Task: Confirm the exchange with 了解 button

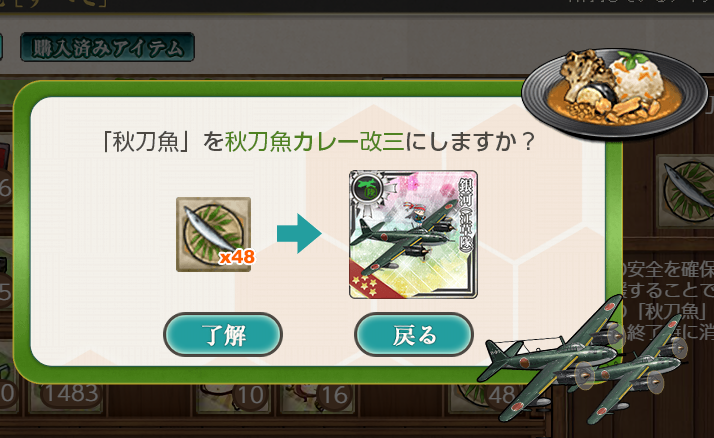Action: [223, 335]
